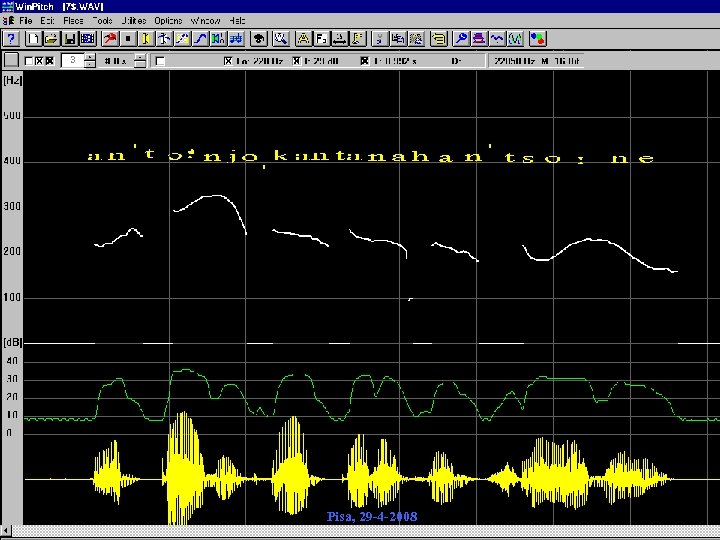Click the magnifying glass zoom icon
The width and height of the screenshot is (720, 540).
point(281,39)
